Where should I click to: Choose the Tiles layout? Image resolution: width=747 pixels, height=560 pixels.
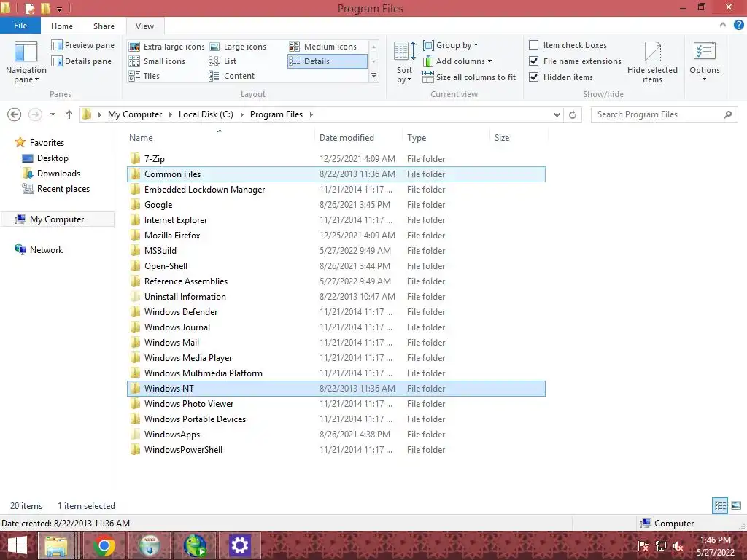pos(144,76)
